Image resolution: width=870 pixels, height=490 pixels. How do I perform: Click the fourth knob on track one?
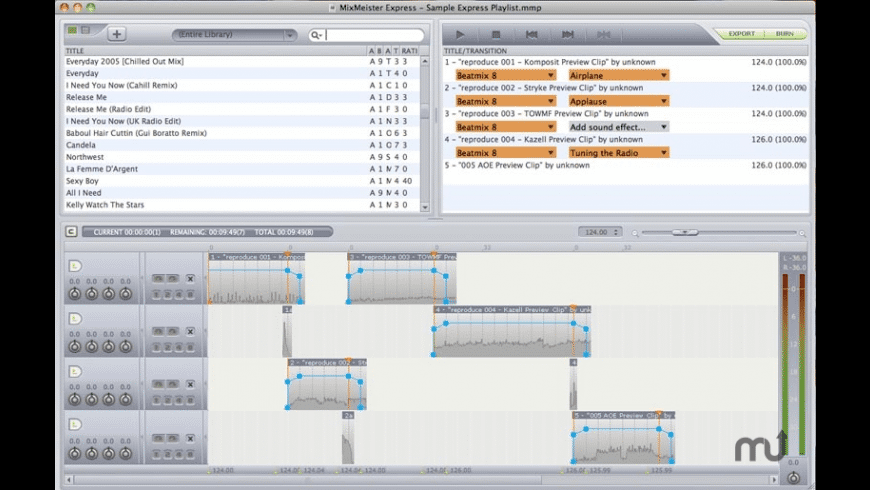point(126,294)
